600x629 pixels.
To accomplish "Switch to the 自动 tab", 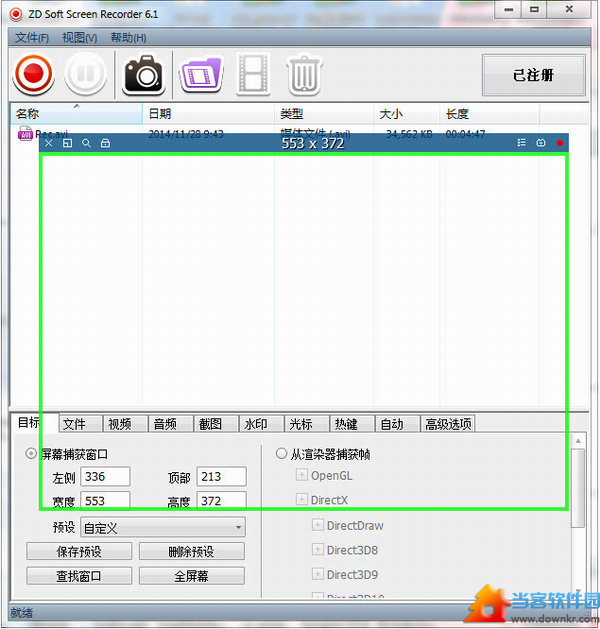I will pyautogui.click(x=397, y=424).
